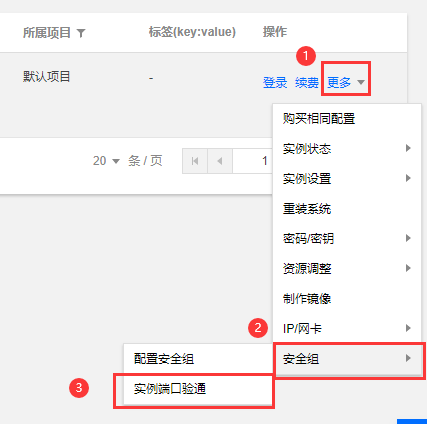Choose 重装系统 menu entry
This screenshot has height=424, width=427.
(347, 209)
